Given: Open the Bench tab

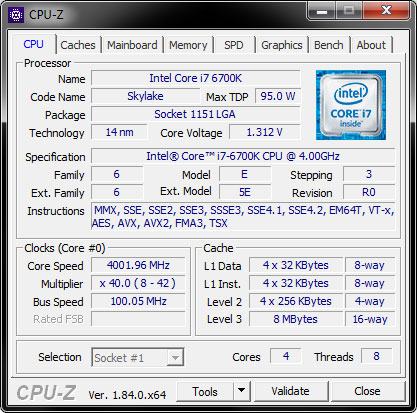Looking at the screenshot, I should click(x=329, y=45).
